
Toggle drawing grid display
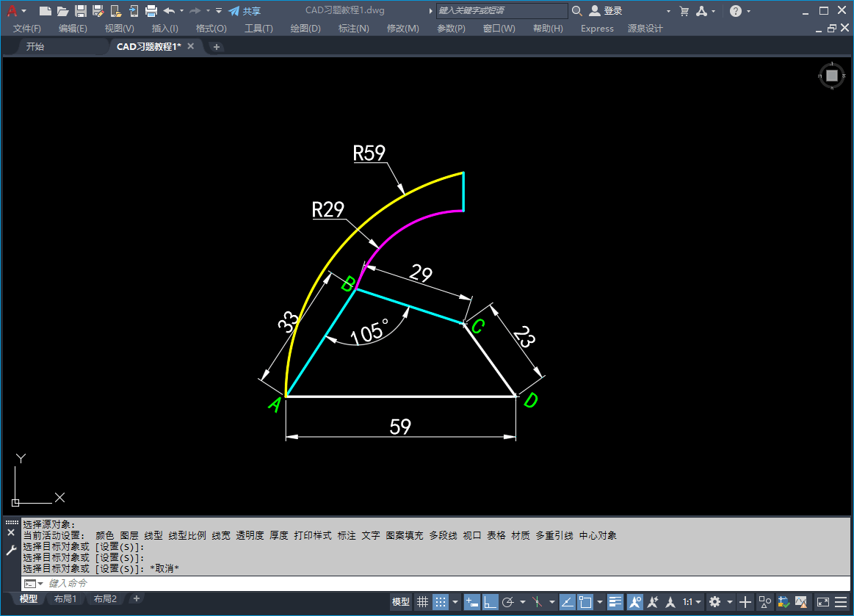tap(423, 602)
